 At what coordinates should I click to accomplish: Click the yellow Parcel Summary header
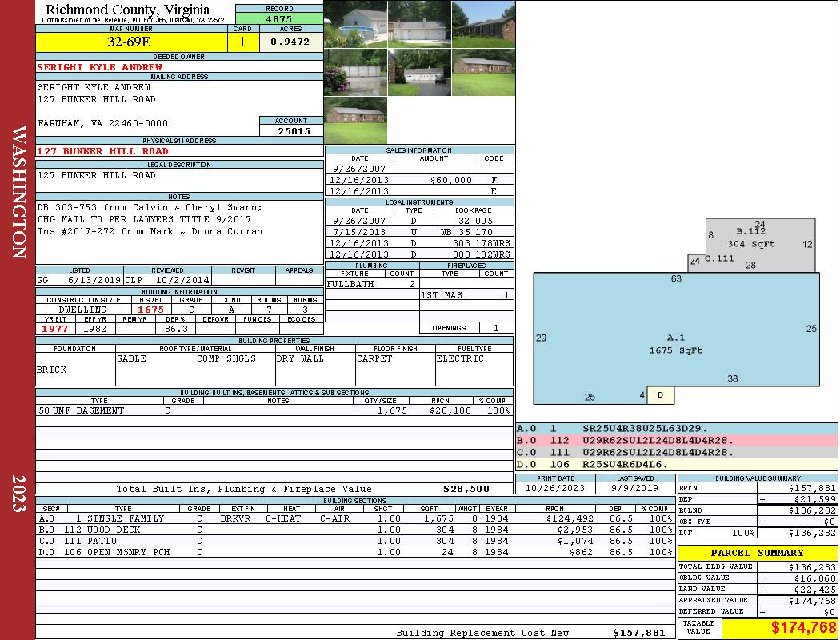tap(757, 553)
